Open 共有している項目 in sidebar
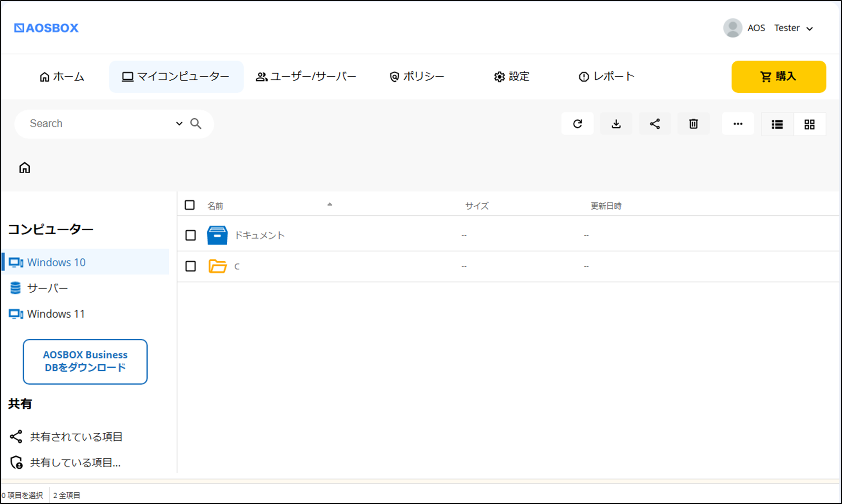 65,462
